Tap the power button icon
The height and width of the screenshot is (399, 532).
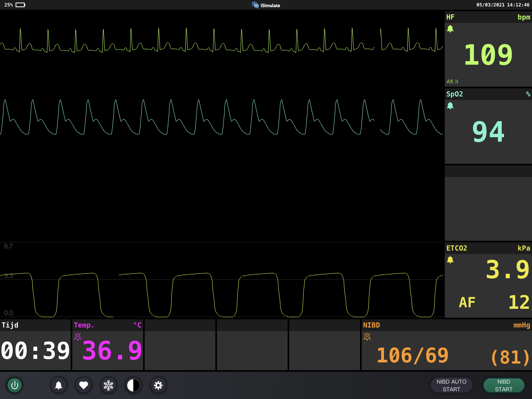click(x=15, y=385)
